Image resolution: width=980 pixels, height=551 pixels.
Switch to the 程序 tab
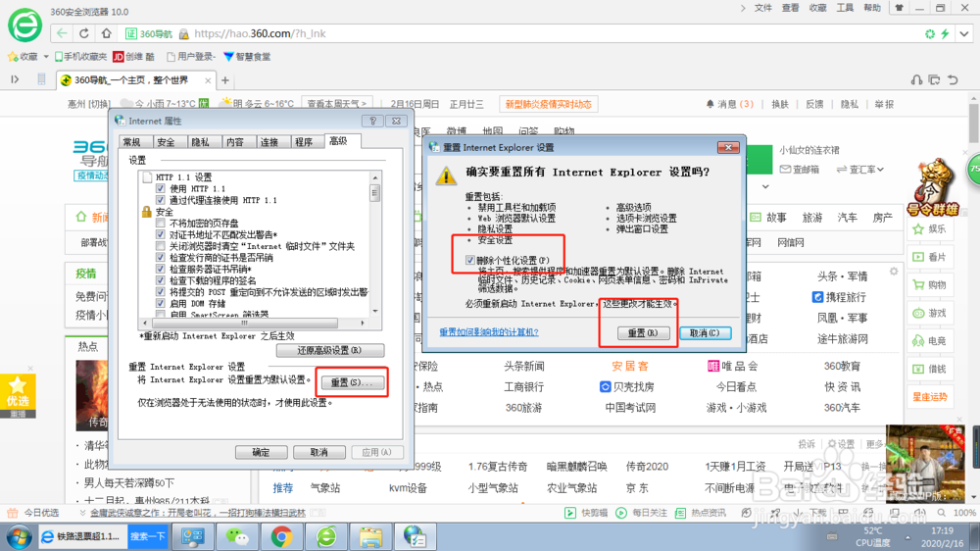tap(304, 142)
